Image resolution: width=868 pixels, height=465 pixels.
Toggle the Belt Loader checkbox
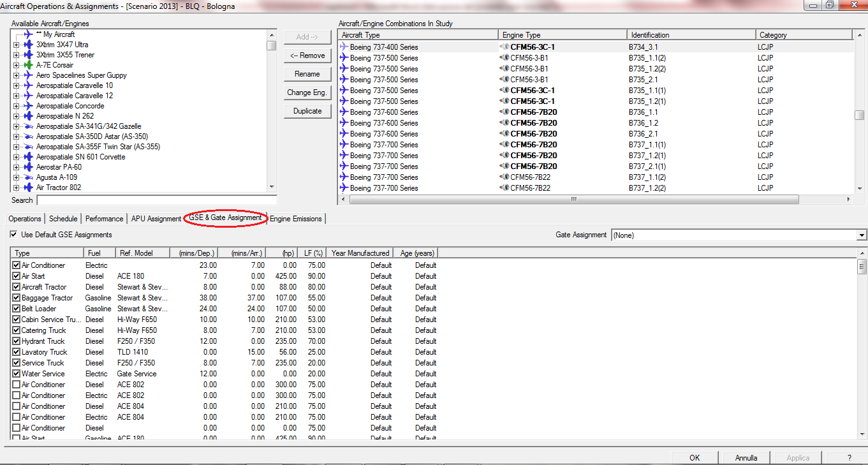(17, 309)
